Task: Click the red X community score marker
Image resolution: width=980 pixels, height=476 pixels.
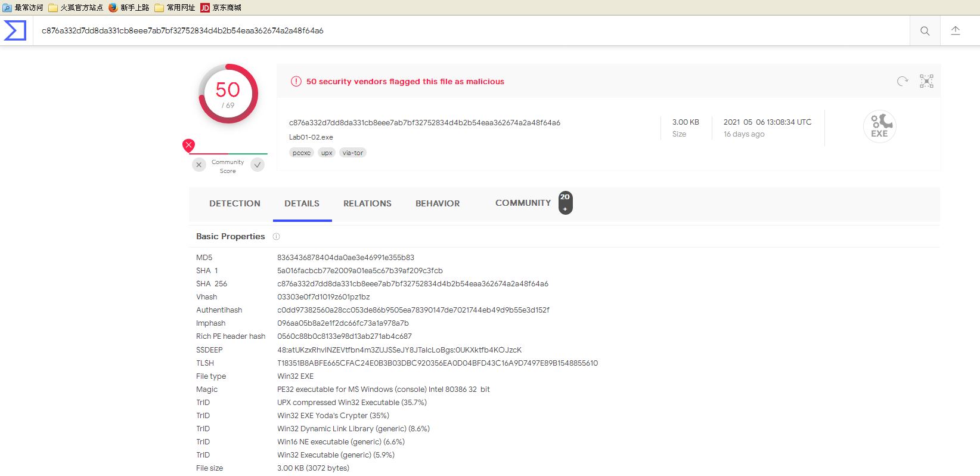Action: pyautogui.click(x=188, y=145)
